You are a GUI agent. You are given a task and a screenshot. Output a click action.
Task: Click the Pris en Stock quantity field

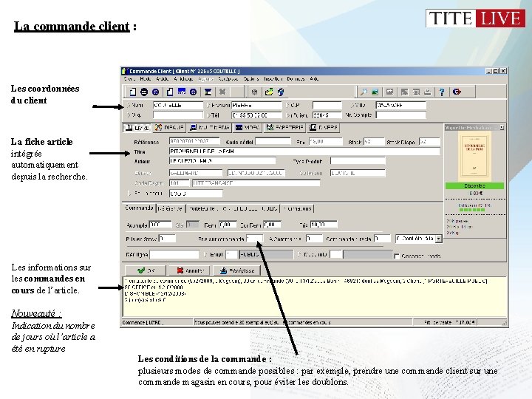167,239
